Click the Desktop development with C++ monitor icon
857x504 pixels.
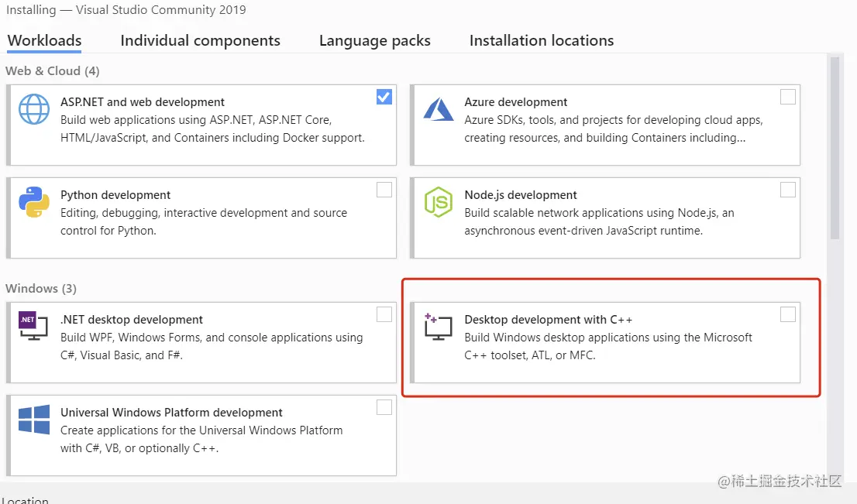tap(439, 327)
